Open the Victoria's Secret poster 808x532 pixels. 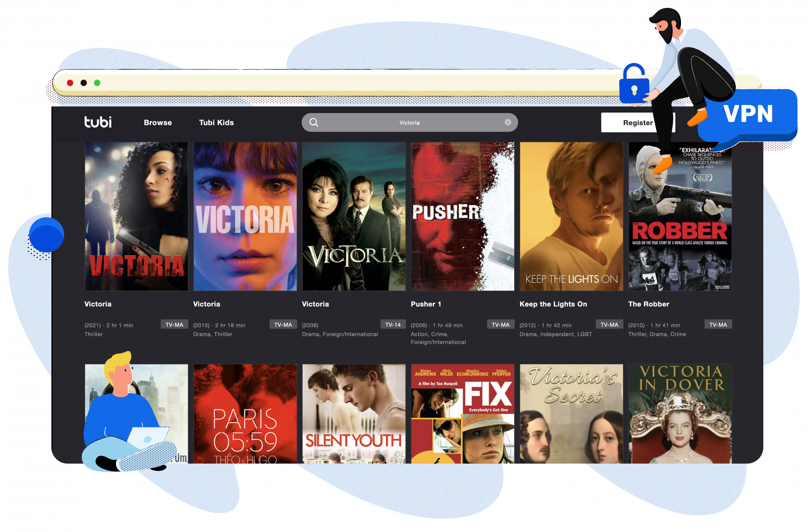(x=571, y=414)
